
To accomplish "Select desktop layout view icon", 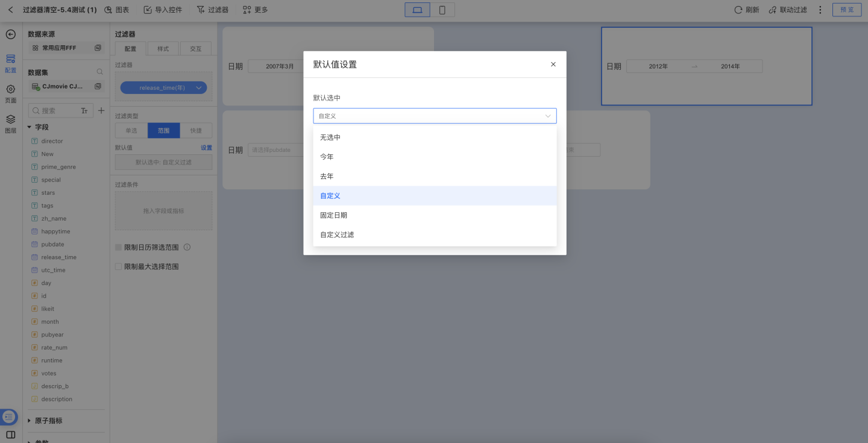I will [x=417, y=10].
